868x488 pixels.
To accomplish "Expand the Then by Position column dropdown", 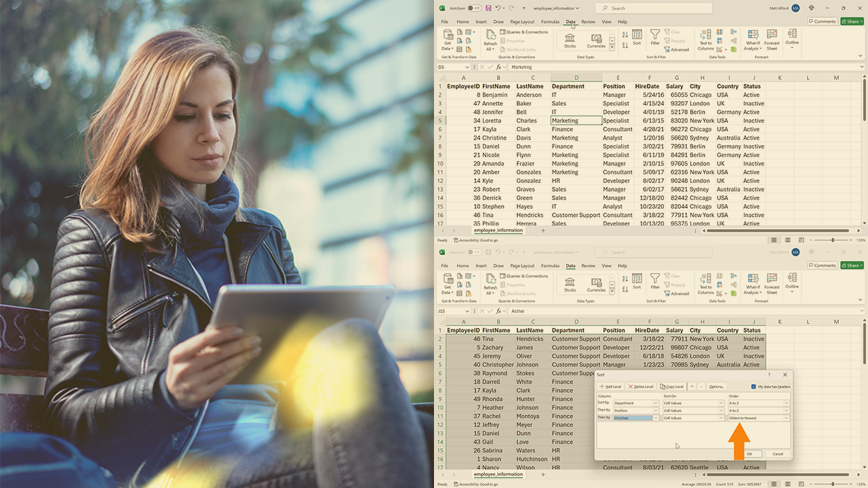I will [656, 411].
